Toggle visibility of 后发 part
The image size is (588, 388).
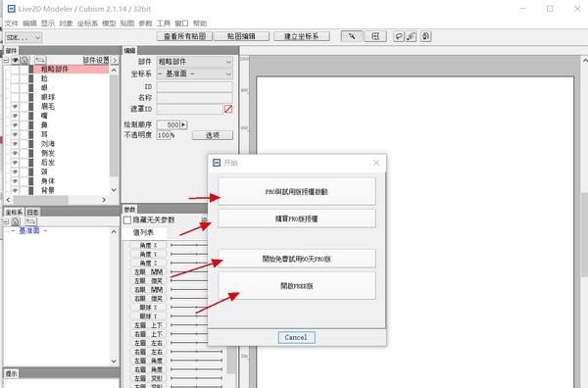(15, 163)
